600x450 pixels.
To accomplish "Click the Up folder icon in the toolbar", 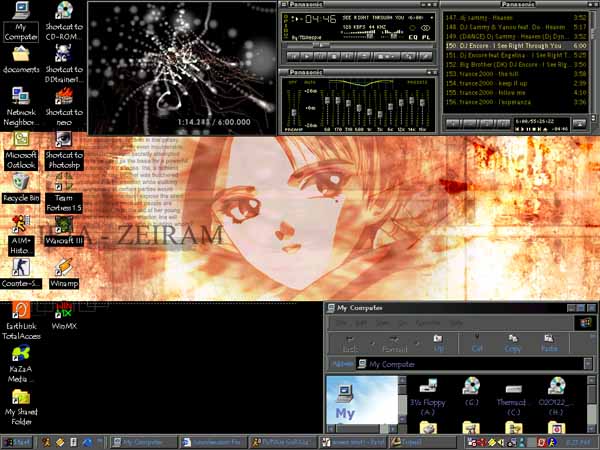I will [x=438, y=342].
